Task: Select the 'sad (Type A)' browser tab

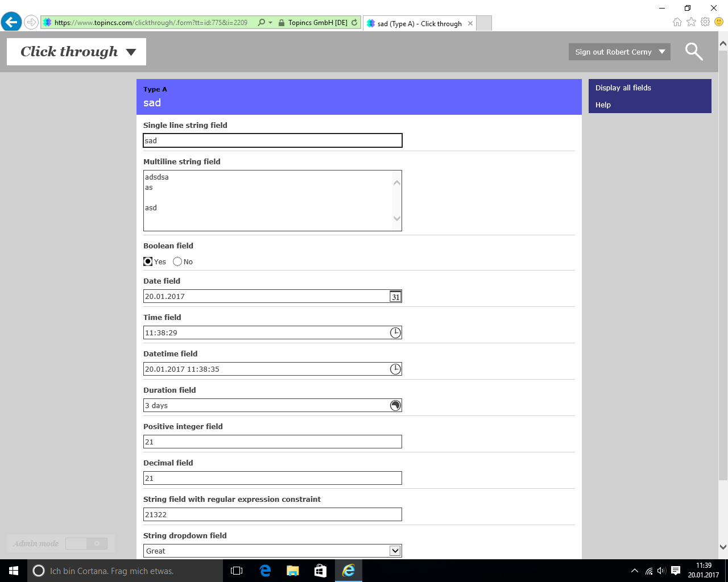Action: click(419, 23)
